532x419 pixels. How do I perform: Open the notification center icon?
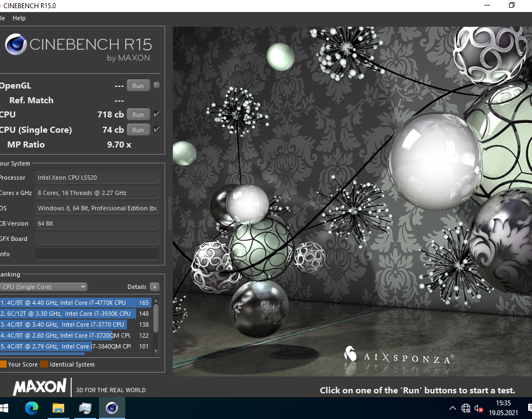(530, 408)
